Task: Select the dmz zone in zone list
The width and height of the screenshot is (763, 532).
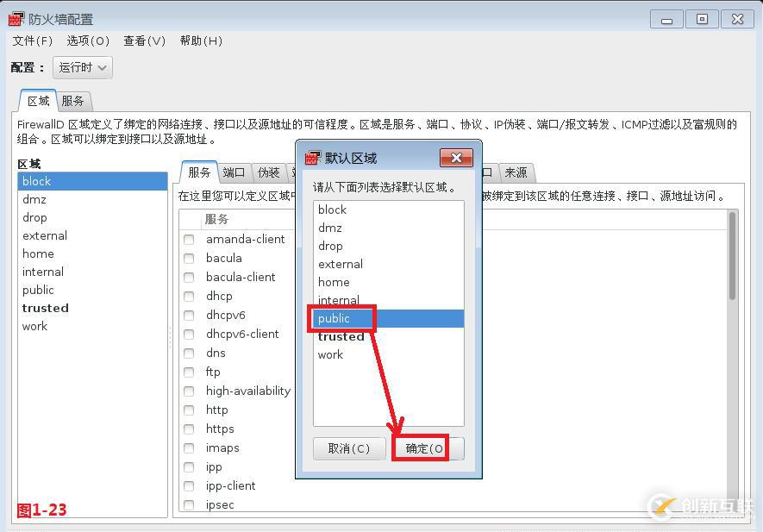Action: [x=36, y=199]
